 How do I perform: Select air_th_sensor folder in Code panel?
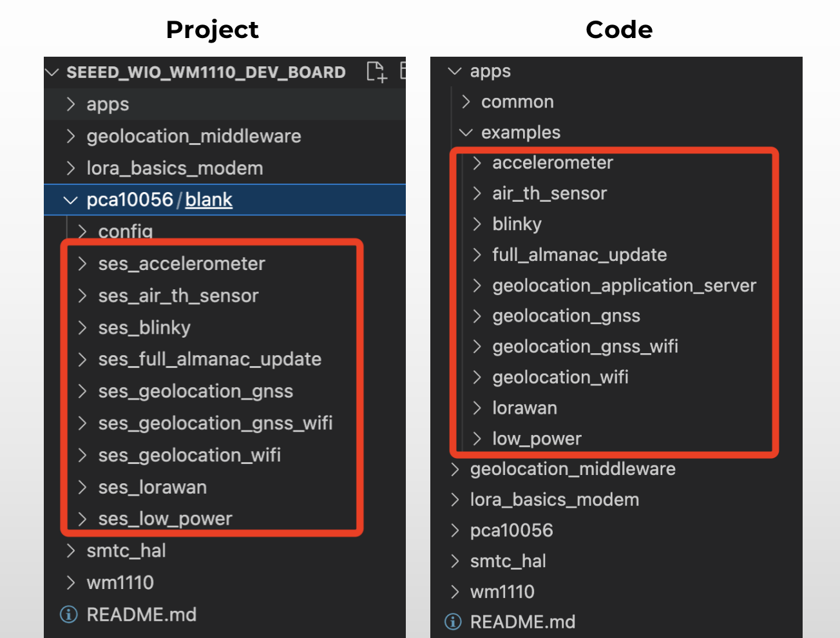coord(549,193)
